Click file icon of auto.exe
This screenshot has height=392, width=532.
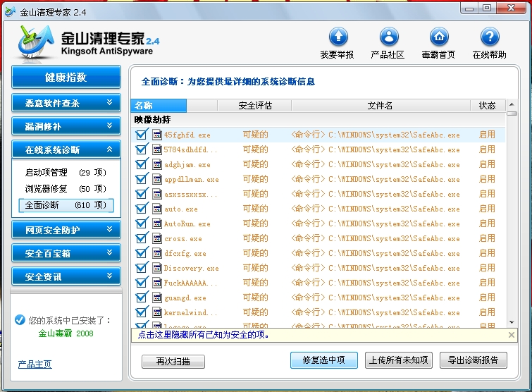coord(156,209)
